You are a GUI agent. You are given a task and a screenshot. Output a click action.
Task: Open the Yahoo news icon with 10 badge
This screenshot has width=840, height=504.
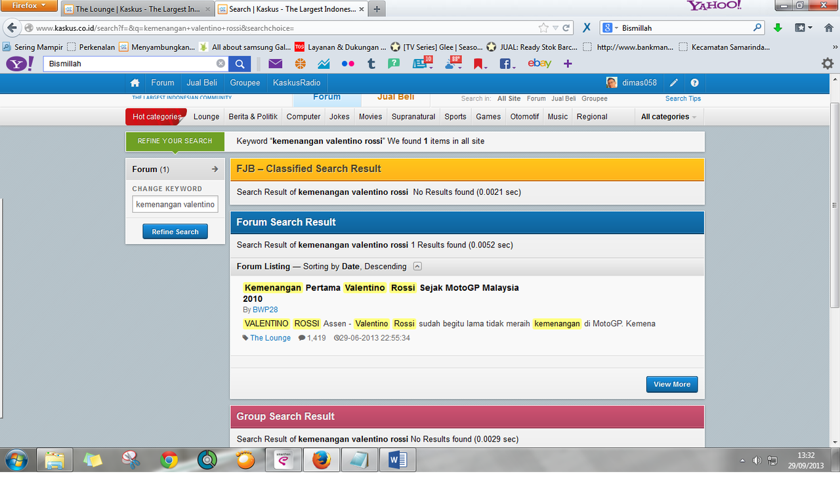pos(421,63)
